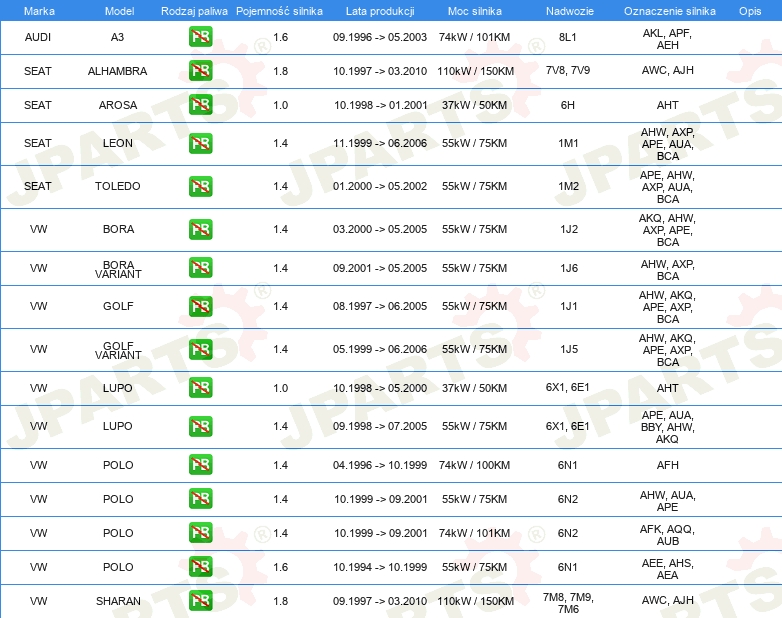Click the Rodzaj paliwa column header
This screenshot has height=618, width=782.
click(x=194, y=11)
